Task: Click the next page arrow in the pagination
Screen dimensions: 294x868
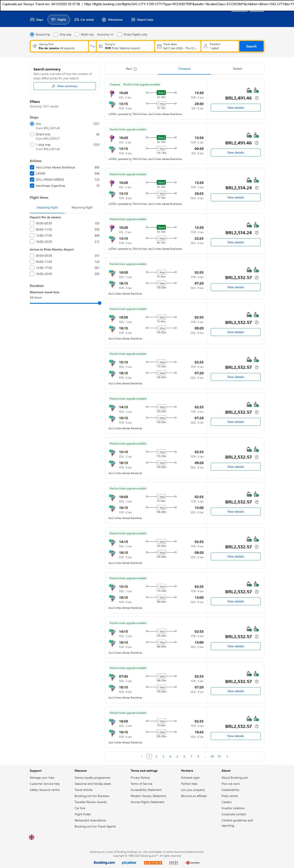Action: click(227, 756)
